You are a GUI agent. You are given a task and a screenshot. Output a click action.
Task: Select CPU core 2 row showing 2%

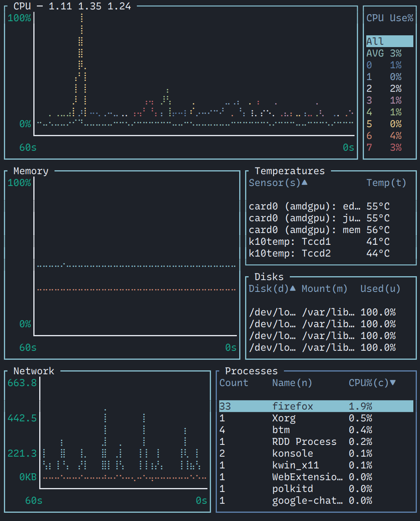click(x=389, y=88)
